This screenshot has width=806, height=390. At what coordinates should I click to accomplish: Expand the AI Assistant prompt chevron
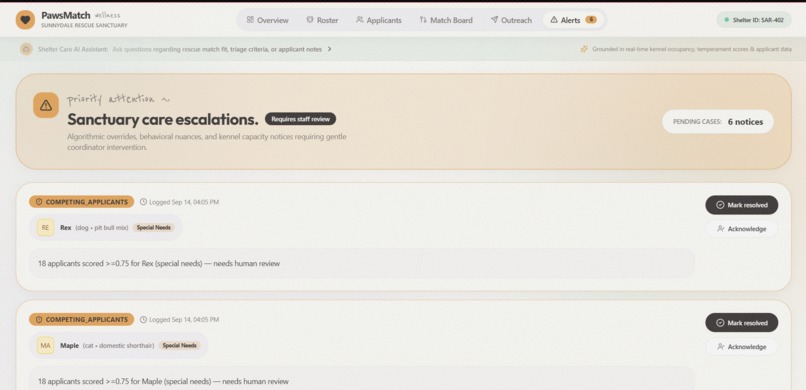pyautogui.click(x=329, y=49)
